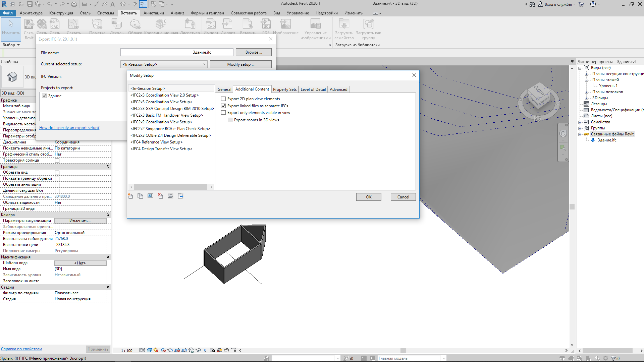Click the import setup icon
This screenshot has height=362, width=644.
pos(170,196)
